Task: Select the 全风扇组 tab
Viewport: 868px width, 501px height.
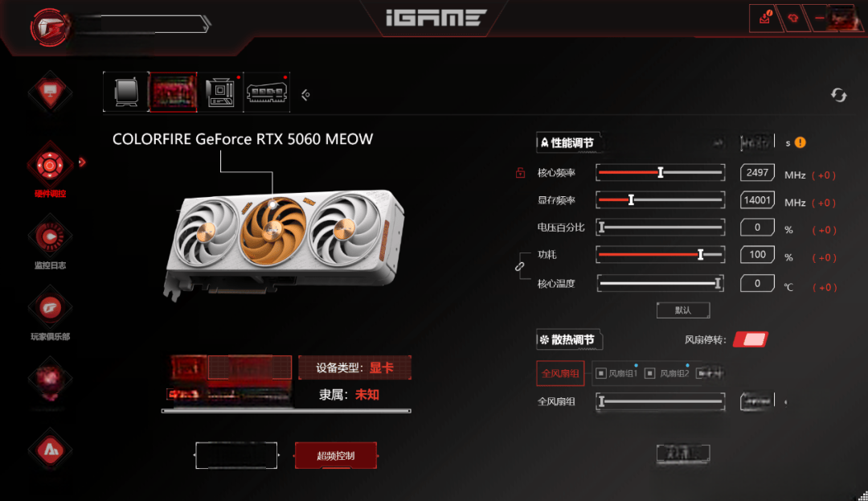Action: [x=560, y=373]
